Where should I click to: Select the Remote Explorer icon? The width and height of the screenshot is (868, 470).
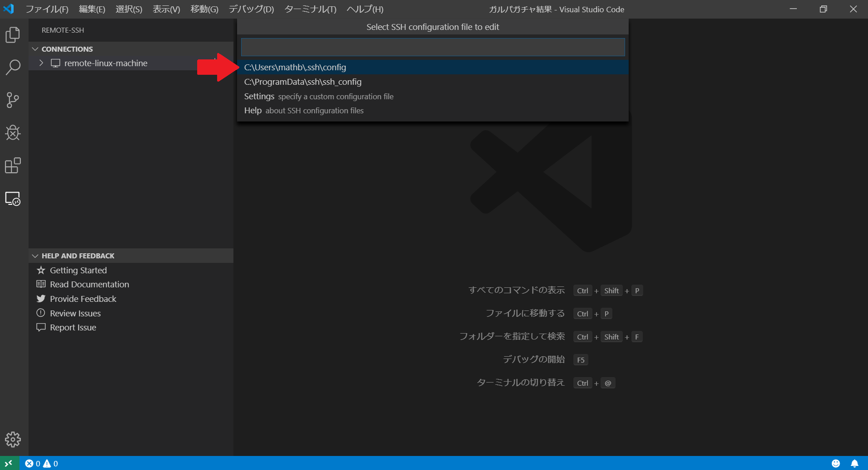tap(13, 199)
